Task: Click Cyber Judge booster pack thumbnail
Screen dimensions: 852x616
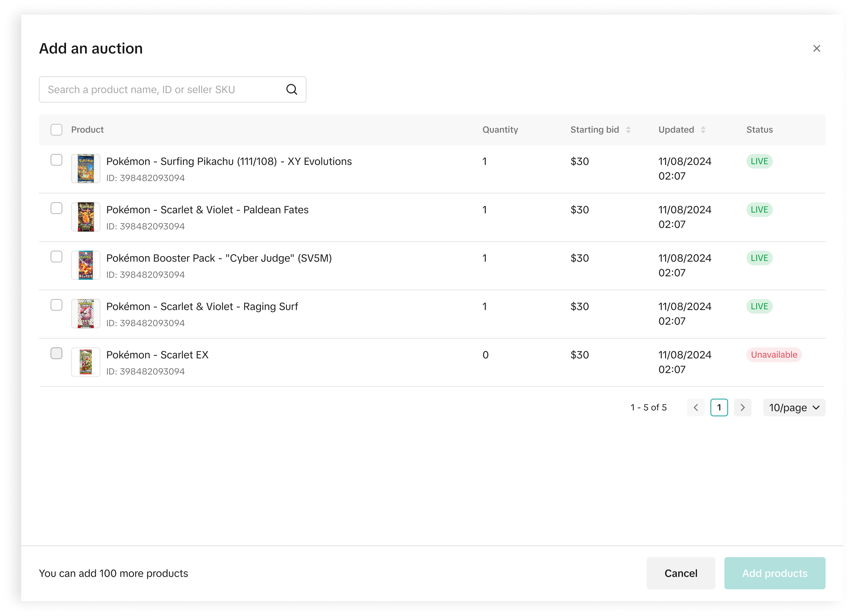Action: coord(86,266)
